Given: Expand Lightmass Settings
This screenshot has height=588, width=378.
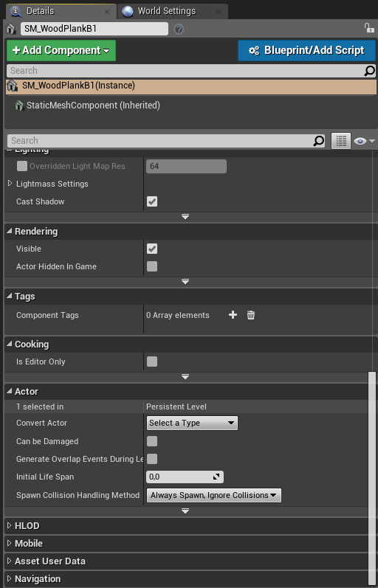Looking at the screenshot, I should (10, 184).
